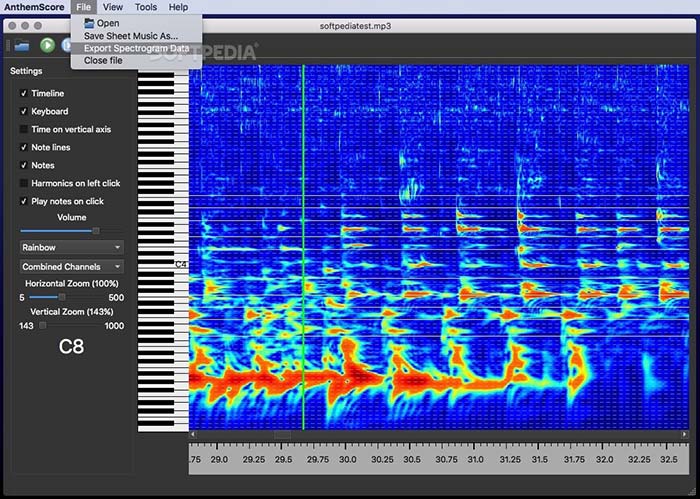The image size is (700, 499).
Task: Open the Combined Channels dropdown
Action: pos(72,266)
